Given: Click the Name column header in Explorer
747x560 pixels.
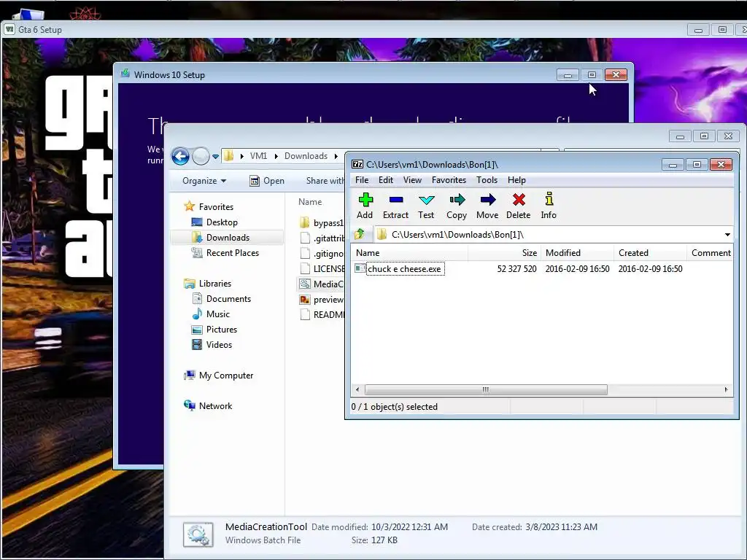Looking at the screenshot, I should pyautogui.click(x=310, y=202).
